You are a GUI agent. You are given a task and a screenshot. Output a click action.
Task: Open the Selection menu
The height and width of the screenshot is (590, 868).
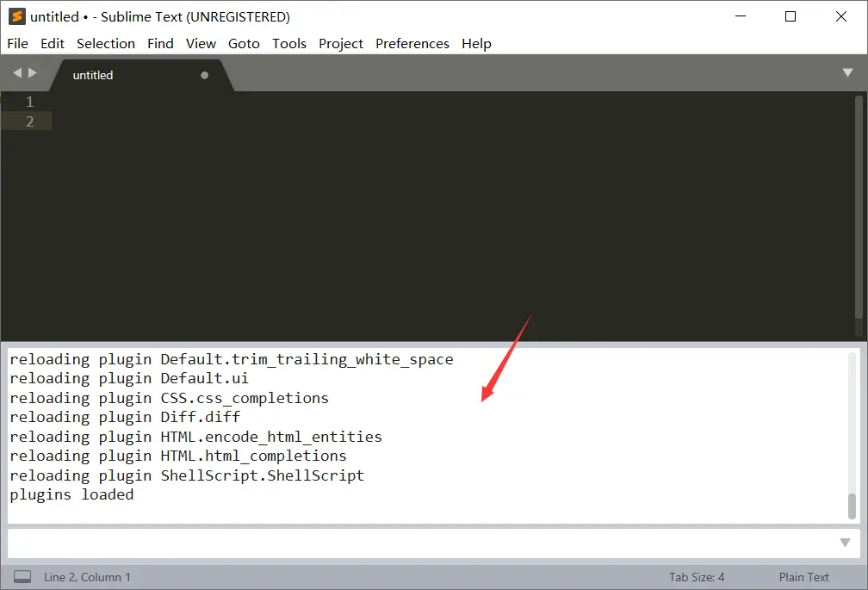coord(106,43)
